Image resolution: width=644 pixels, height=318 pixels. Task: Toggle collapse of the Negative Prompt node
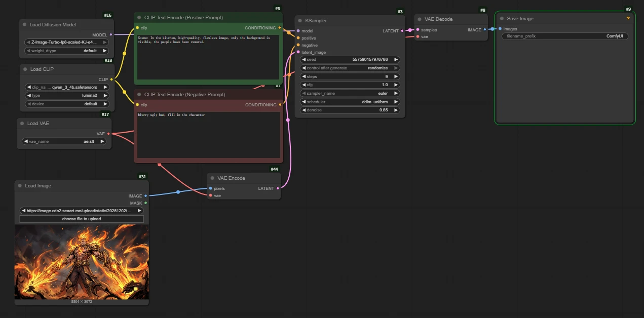(x=139, y=95)
